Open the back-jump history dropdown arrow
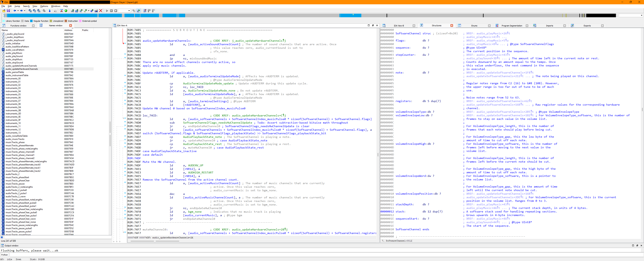The height and width of the screenshot is (261, 644). click(x=18, y=10)
